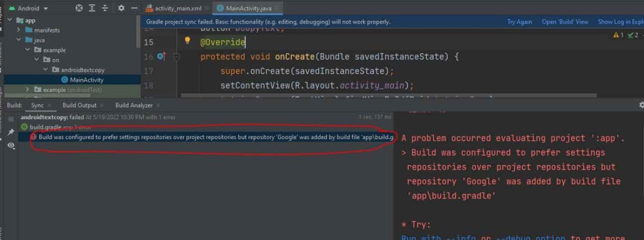Click Show Log in Explorer link

click(620, 22)
